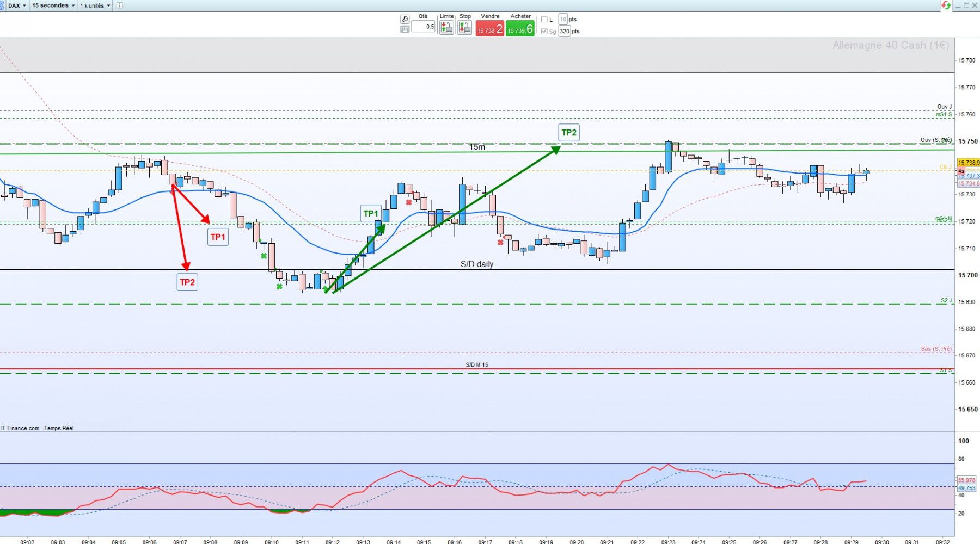The image size is (980, 544).
Task: Click the 'S2 J' pivot label
Action: click(x=946, y=301)
